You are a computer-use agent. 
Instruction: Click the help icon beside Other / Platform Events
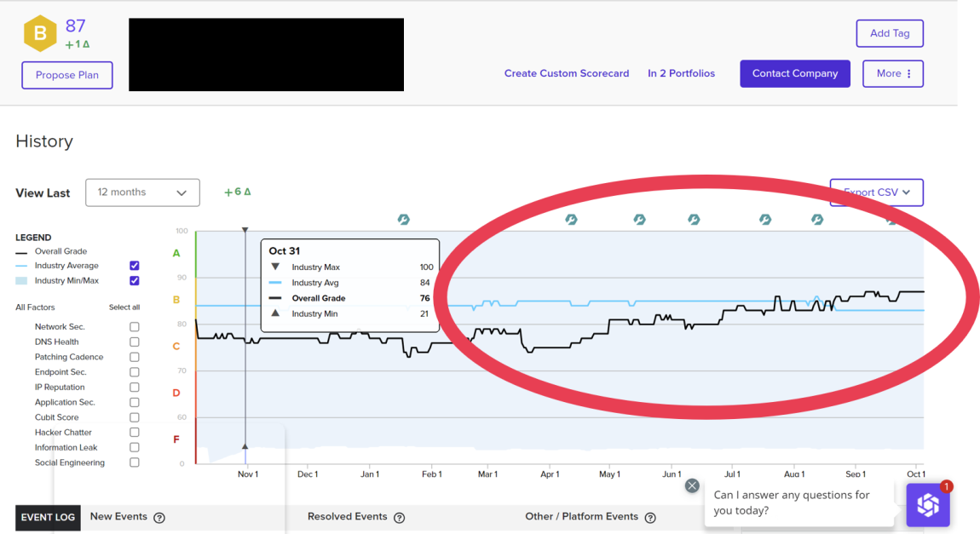[650, 518]
